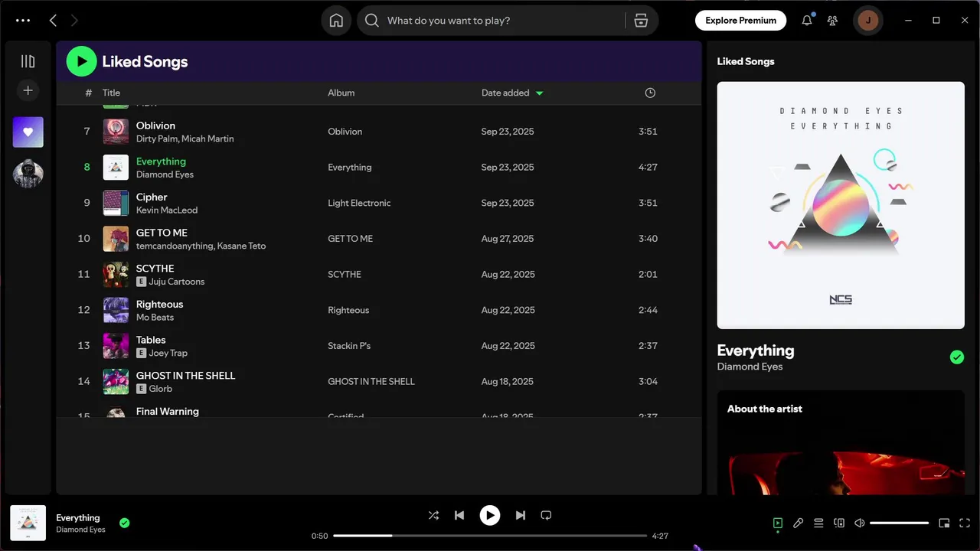The image size is (980, 551).
Task: Open the user profile avatar J
Action: (867, 21)
